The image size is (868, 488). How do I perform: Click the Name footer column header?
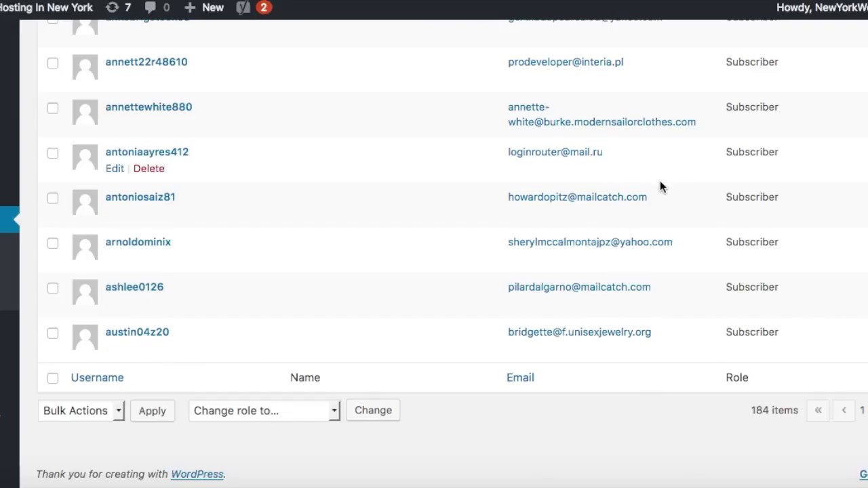pos(305,378)
